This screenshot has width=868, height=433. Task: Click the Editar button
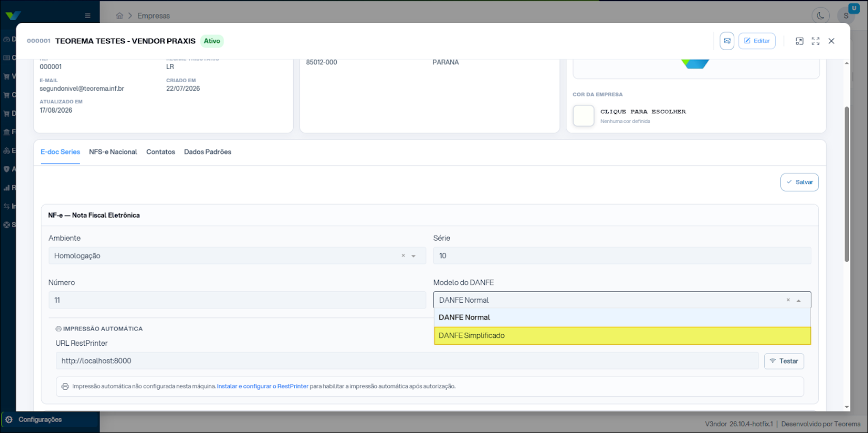757,41
